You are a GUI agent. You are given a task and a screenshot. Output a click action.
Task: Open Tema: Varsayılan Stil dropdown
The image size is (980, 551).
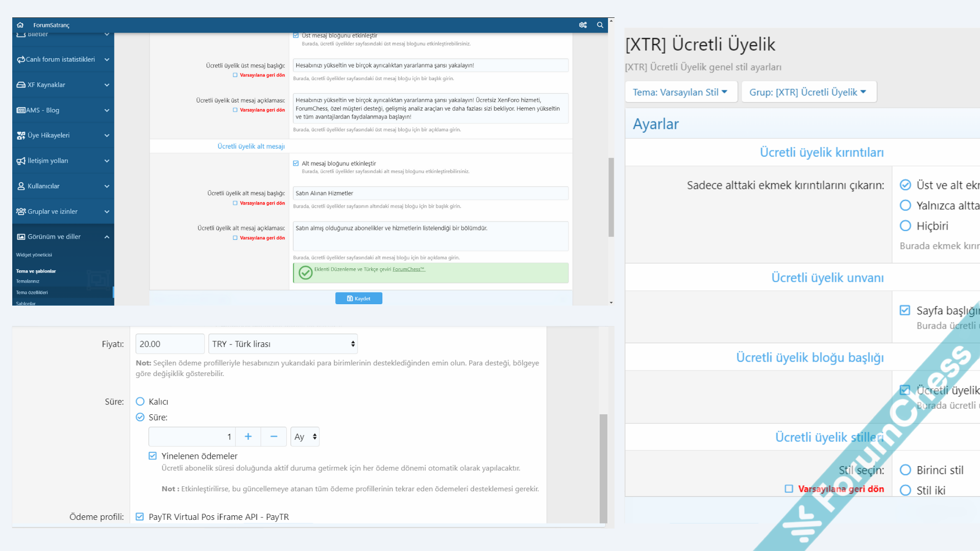coord(680,92)
